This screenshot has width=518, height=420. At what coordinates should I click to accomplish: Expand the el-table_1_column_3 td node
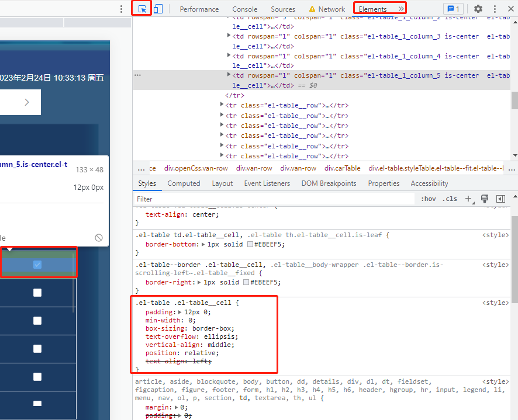click(x=229, y=35)
